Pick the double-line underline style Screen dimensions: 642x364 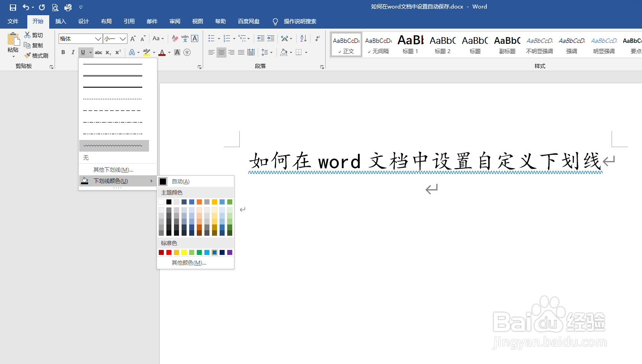(x=113, y=76)
